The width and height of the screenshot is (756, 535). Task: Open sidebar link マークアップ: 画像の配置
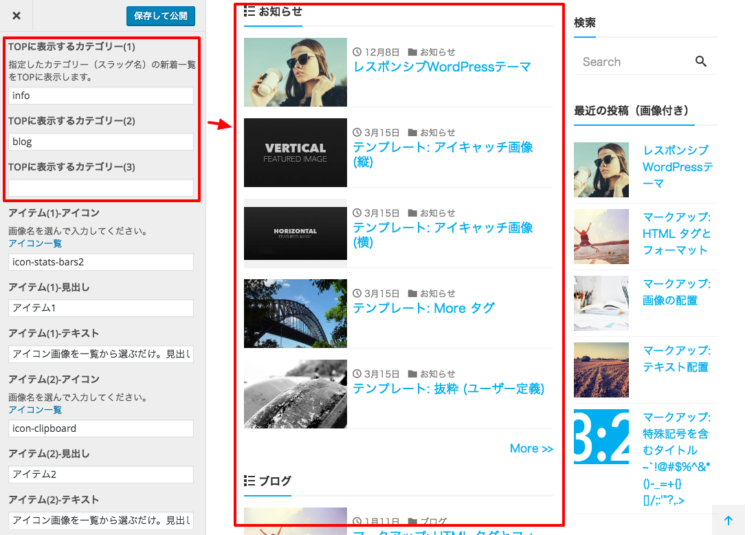(676, 292)
